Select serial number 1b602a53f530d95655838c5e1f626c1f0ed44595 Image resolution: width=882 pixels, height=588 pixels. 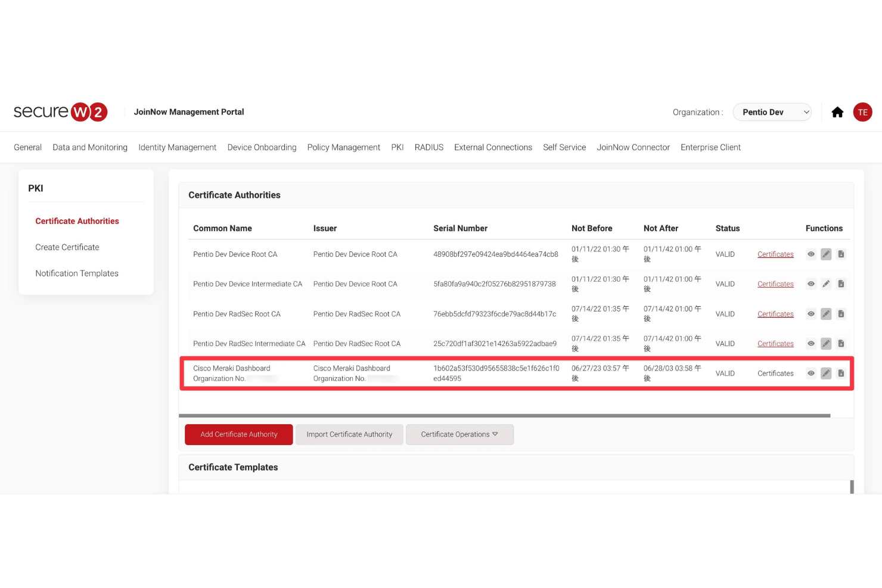pyautogui.click(x=496, y=374)
